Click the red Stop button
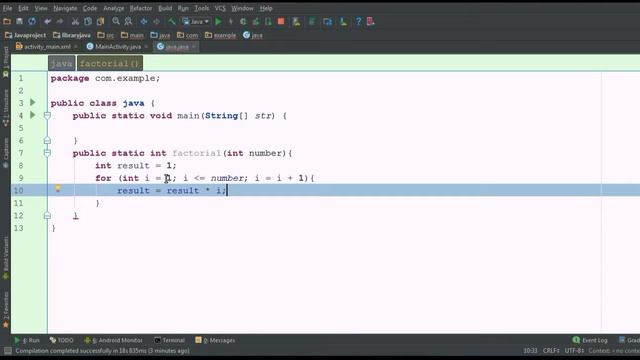The width and height of the screenshot is (640, 360). click(281, 22)
